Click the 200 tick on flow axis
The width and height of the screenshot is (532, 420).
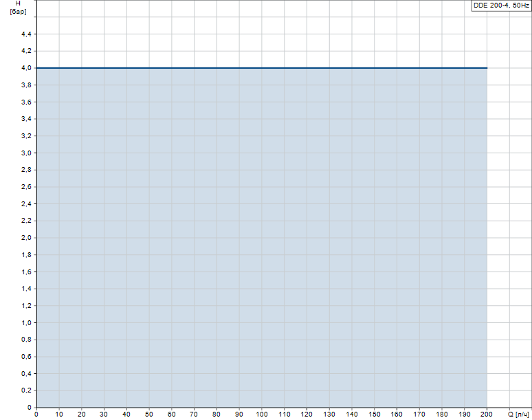[x=487, y=415]
